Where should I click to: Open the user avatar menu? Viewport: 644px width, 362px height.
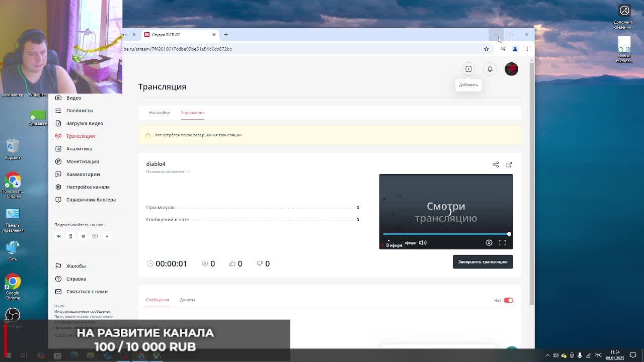(x=511, y=69)
